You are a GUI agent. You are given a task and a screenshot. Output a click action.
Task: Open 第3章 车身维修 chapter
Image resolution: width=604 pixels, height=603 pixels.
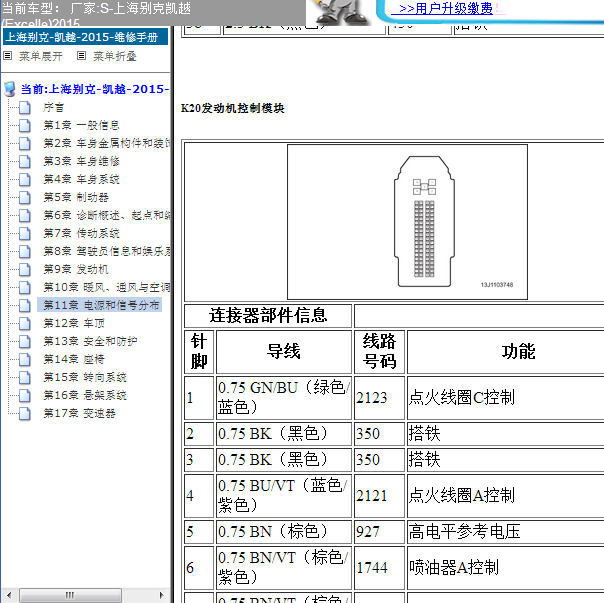81,161
